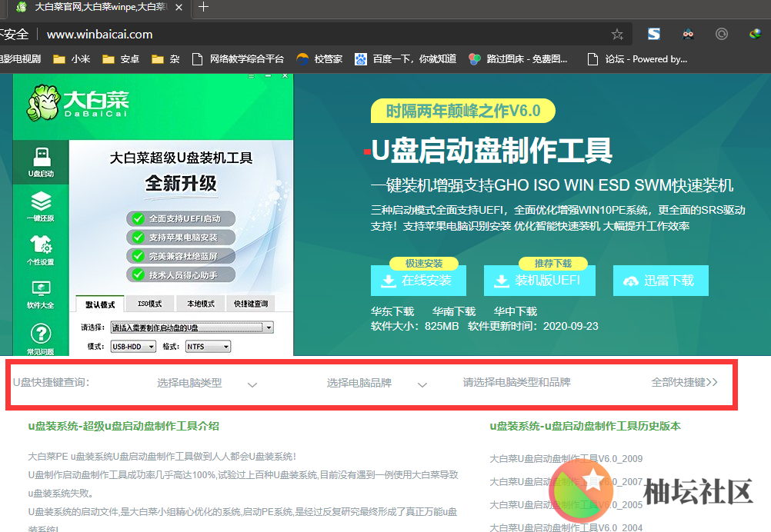Click the 华中下载 link
The width and height of the screenshot is (771, 532).
(516, 311)
